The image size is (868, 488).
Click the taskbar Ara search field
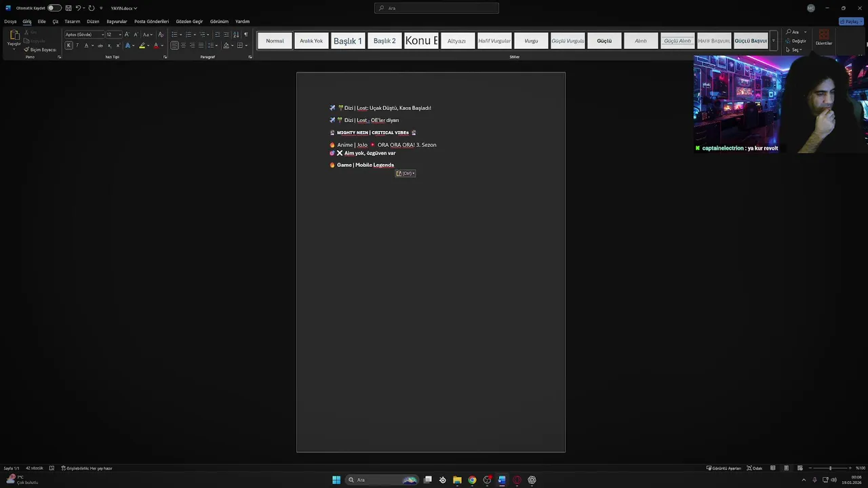coord(382,480)
